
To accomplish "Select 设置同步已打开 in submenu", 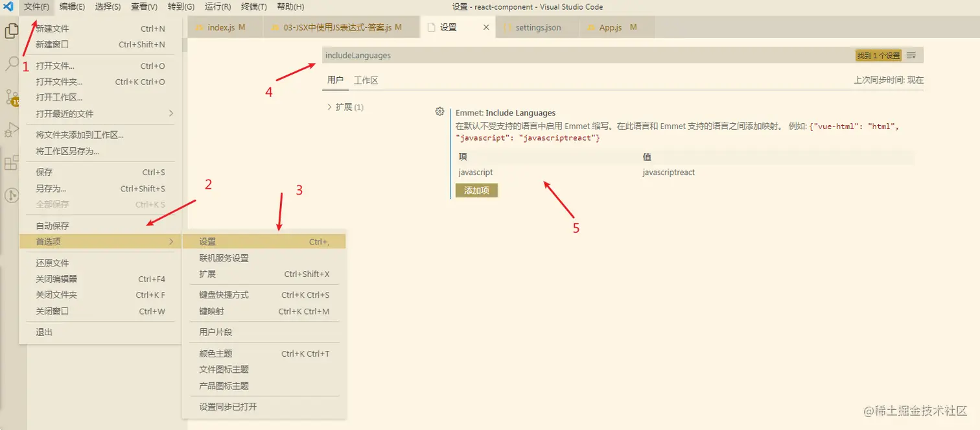I will click(x=264, y=407).
